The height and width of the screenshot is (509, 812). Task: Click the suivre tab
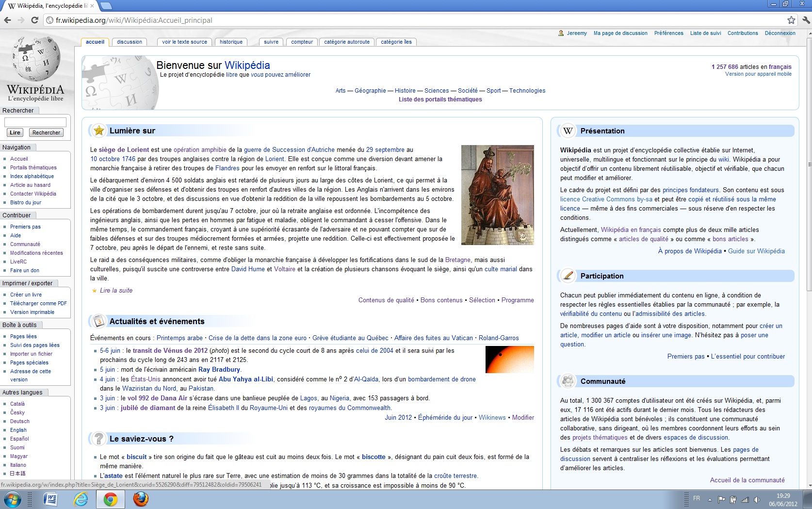point(271,42)
